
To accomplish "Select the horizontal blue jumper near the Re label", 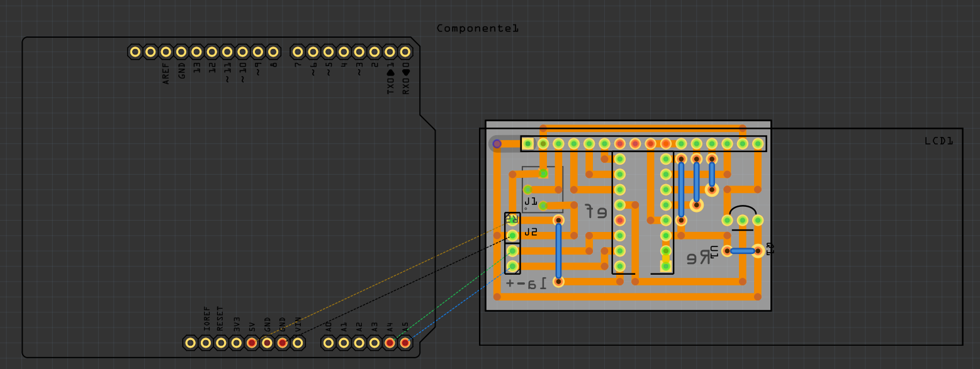I will 743,252.
